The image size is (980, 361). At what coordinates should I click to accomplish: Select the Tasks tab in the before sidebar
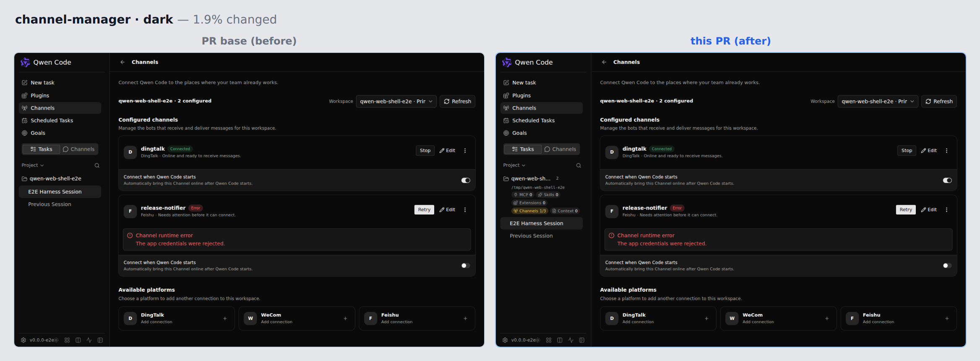click(42, 149)
